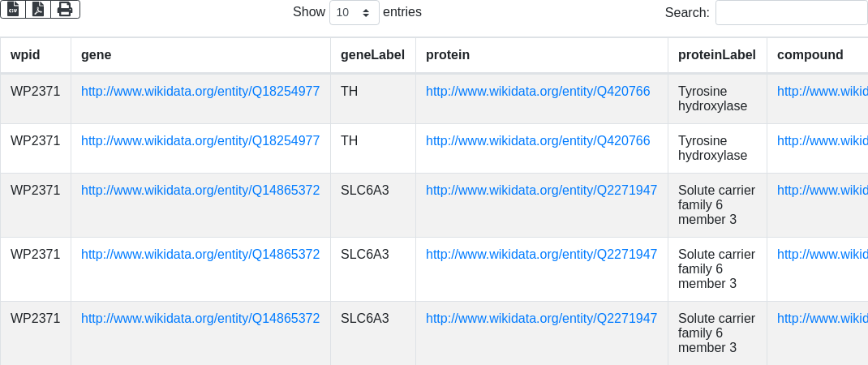Open the first row's Q420766 protein link
This screenshot has width=868, height=365.
click(x=538, y=92)
